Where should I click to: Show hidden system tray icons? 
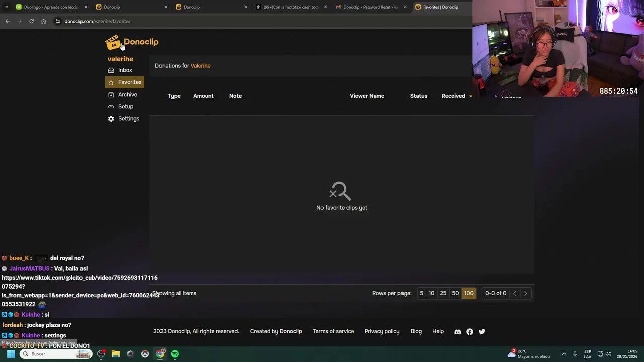(564, 354)
